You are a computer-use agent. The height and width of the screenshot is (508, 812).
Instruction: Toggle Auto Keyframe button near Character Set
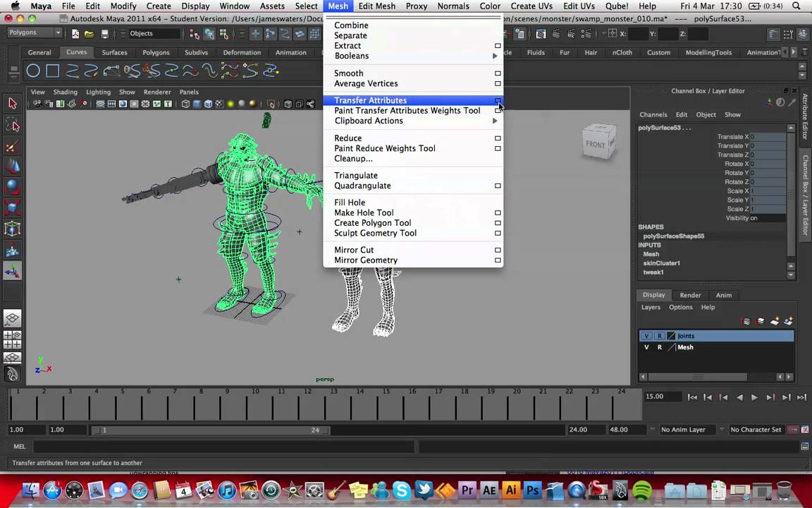coord(792,430)
